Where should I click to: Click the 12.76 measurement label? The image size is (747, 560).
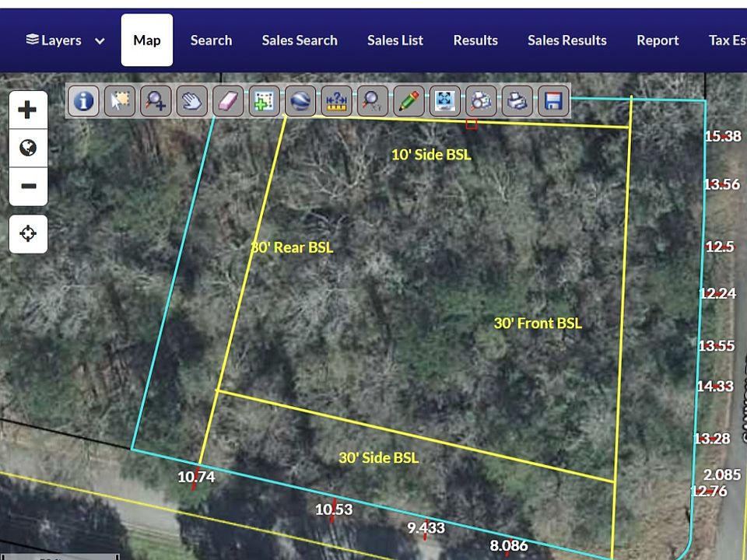coord(709,491)
